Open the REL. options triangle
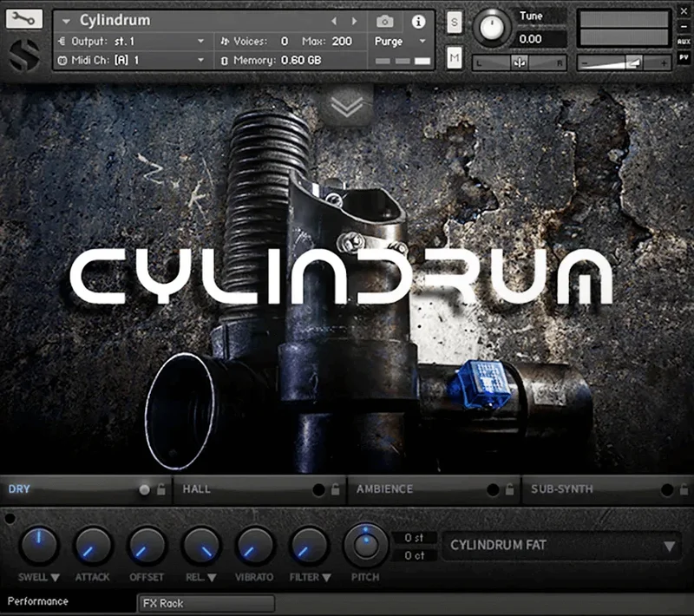The width and height of the screenshot is (694, 616). point(212,578)
